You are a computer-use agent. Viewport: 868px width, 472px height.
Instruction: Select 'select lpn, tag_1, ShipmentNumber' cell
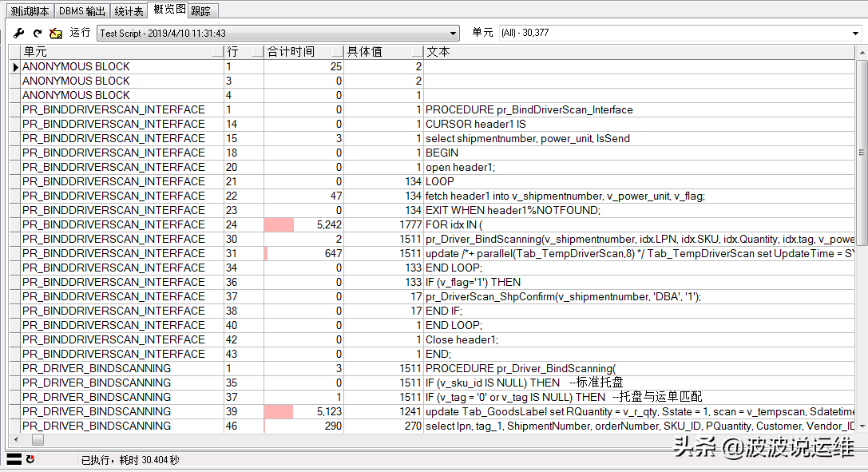pos(640,426)
